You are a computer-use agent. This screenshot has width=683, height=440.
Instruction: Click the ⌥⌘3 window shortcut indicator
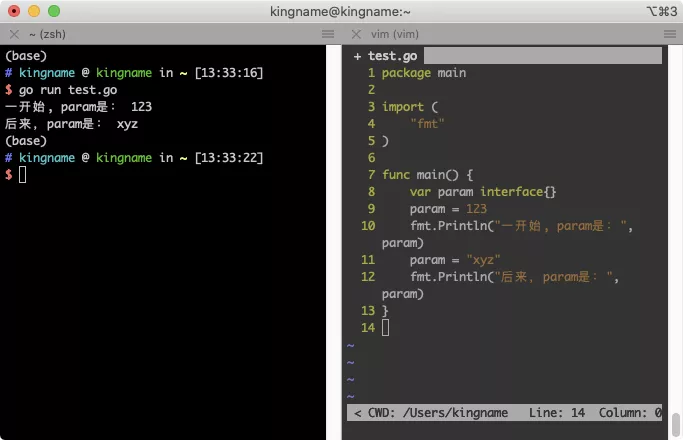pos(662,11)
